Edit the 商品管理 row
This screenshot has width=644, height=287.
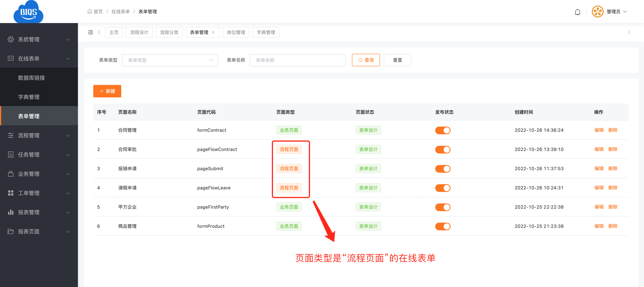click(x=599, y=226)
